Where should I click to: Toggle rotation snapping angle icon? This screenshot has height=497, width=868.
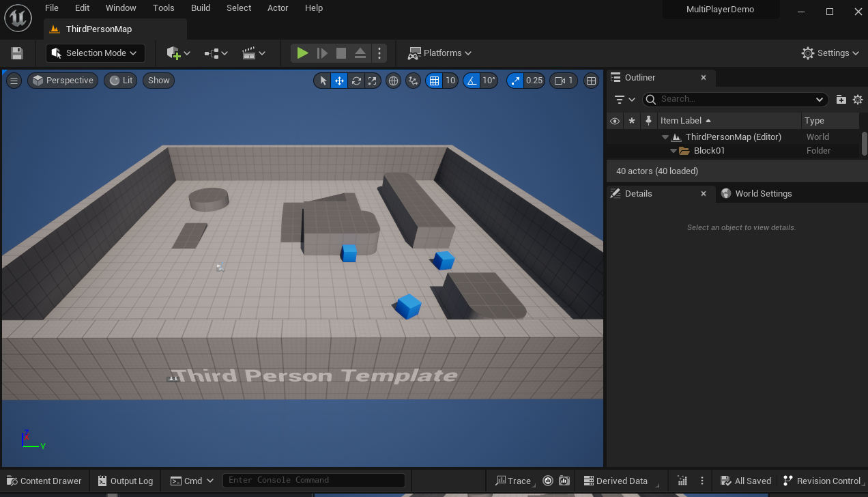pos(472,81)
